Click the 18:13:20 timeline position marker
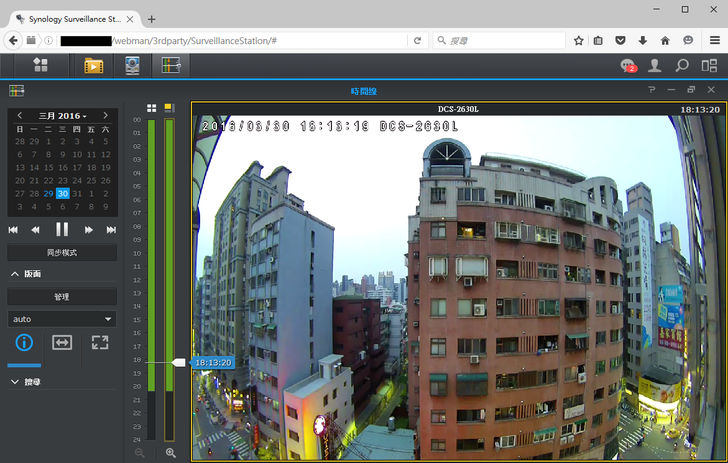The width and height of the screenshot is (728, 463). tap(211, 362)
